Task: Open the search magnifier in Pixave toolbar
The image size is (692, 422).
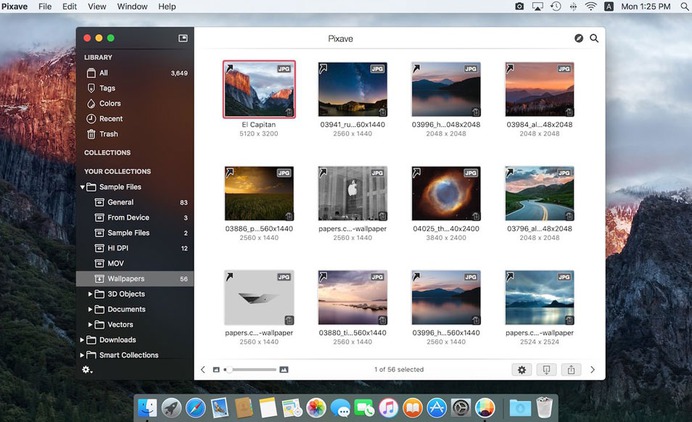Action: pos(594,39)
